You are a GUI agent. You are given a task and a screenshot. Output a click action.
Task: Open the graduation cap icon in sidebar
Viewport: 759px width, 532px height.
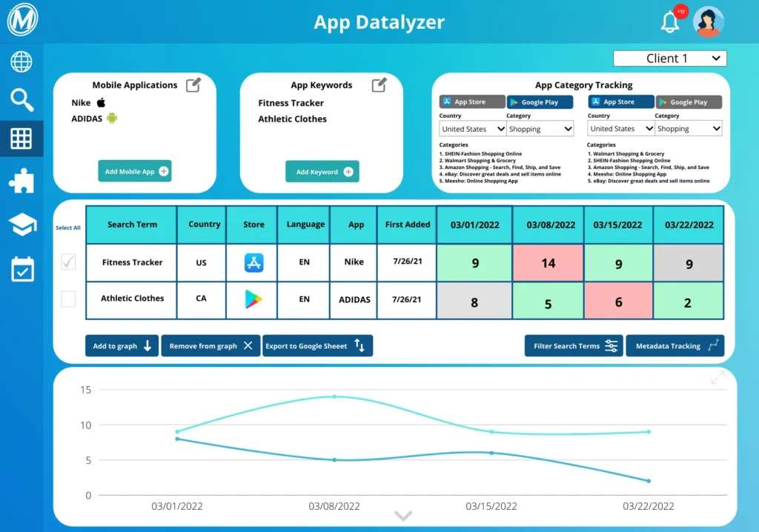coord(22,224)
